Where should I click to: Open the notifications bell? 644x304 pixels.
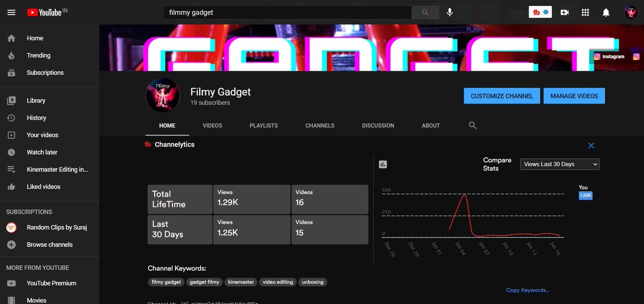(606, 12)
